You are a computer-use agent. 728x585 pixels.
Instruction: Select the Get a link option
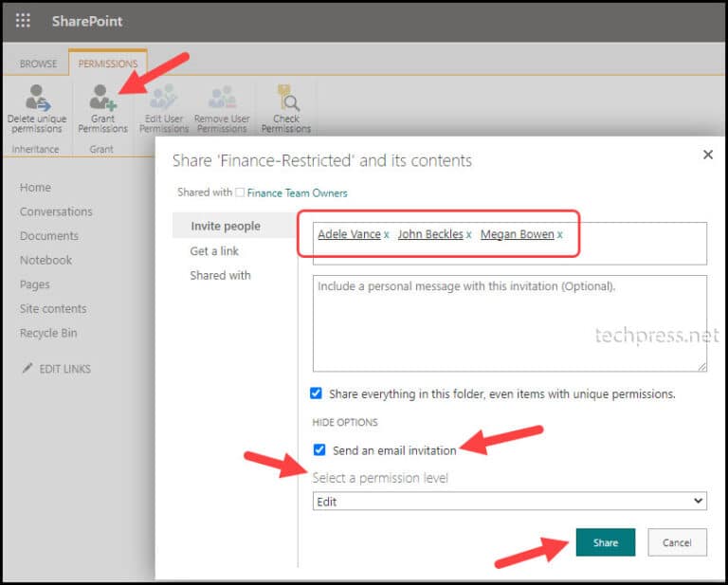point(214,251)
